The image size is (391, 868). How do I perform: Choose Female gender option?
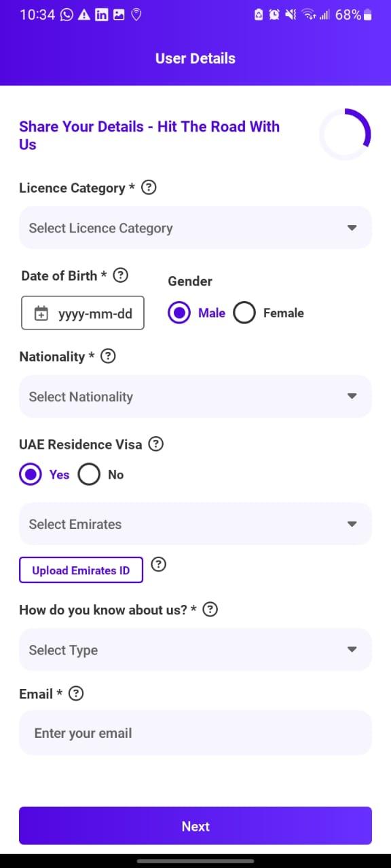(244, 313)
